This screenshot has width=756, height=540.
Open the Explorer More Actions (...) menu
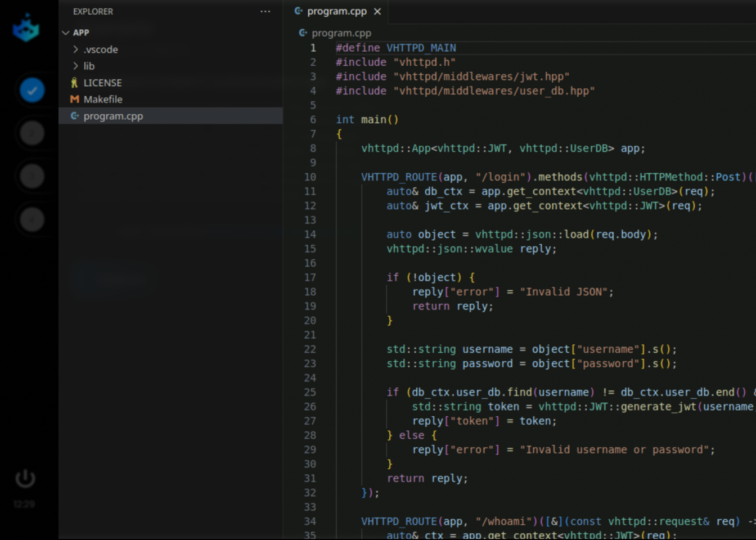[x=265, y=11]
